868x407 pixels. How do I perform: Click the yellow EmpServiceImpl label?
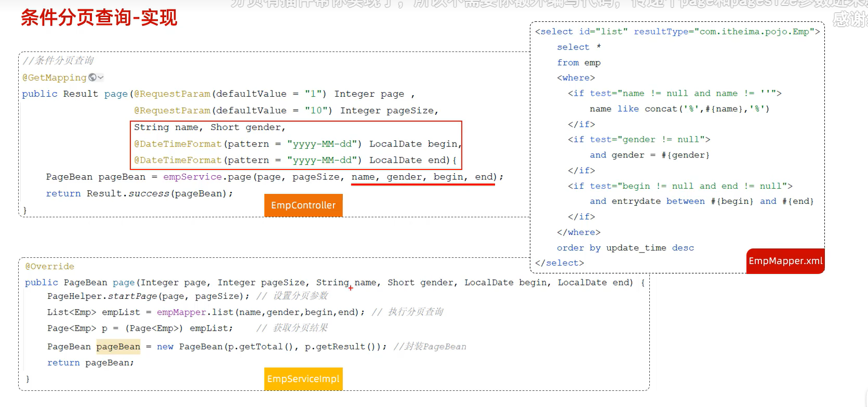pyautogui.click(x=303, y=379)
